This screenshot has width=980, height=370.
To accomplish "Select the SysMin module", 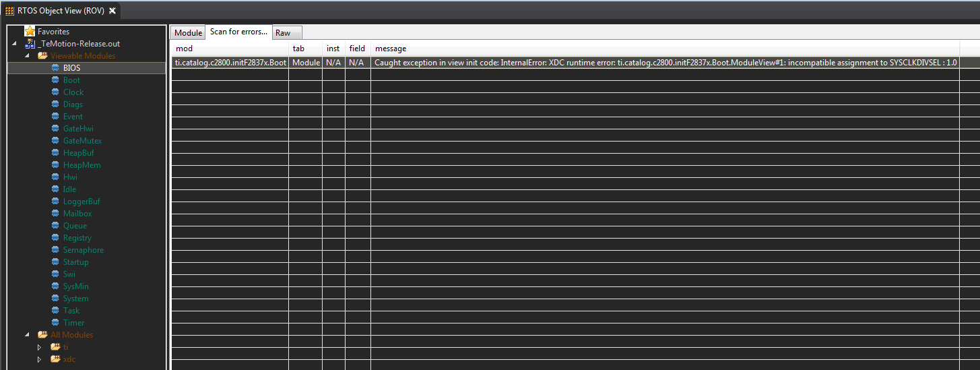I will [75, 286].
